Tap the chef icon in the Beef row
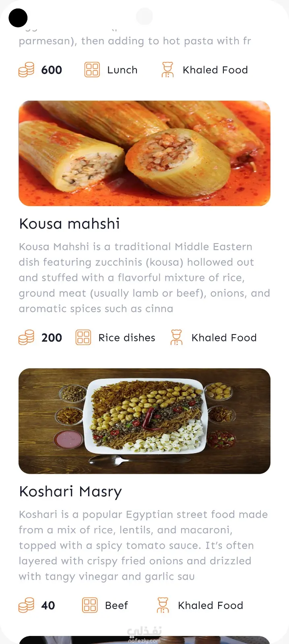 pyautogui.click(x=163, y=605)
